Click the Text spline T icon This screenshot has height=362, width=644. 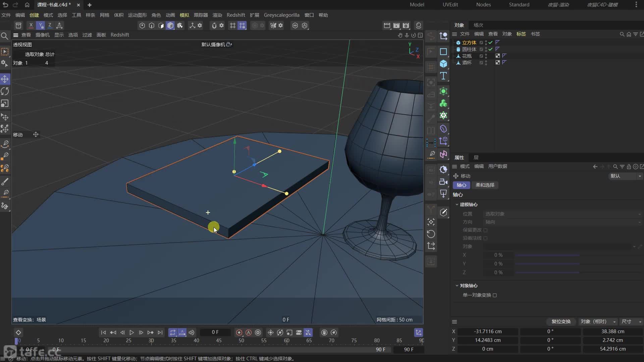coord(443,76)
